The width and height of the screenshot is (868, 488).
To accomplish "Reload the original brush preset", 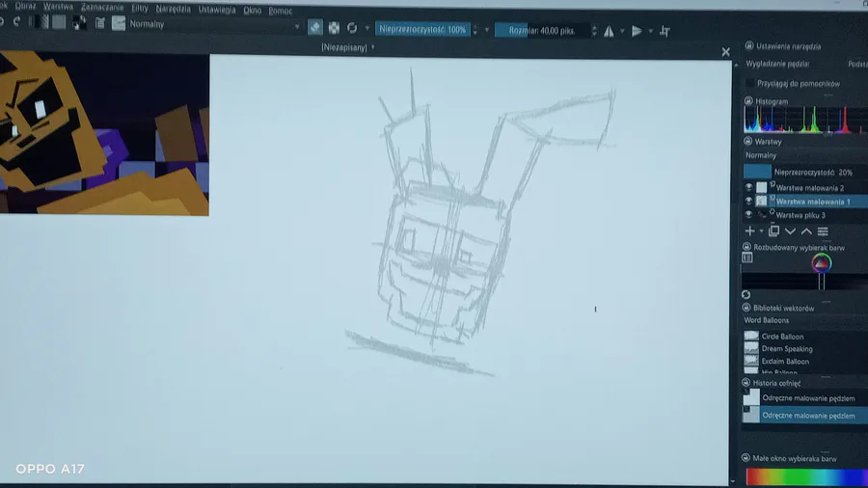I will pyautogui.click(x=352, y=28).
